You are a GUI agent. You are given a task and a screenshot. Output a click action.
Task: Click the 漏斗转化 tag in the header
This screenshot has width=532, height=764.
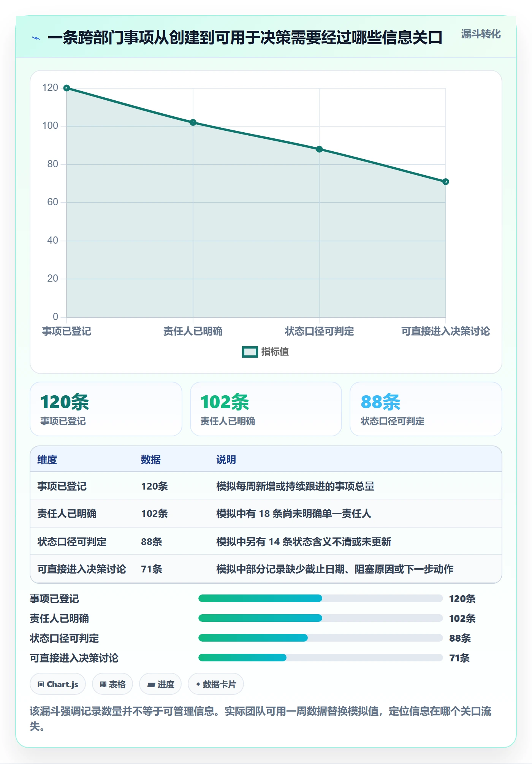click(481, 34)
